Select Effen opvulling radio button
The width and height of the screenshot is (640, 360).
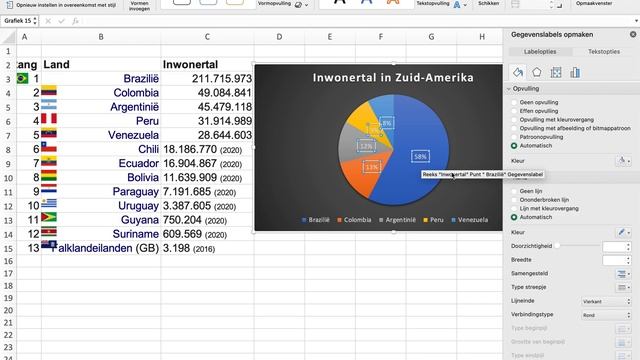(x=514, y=111)
